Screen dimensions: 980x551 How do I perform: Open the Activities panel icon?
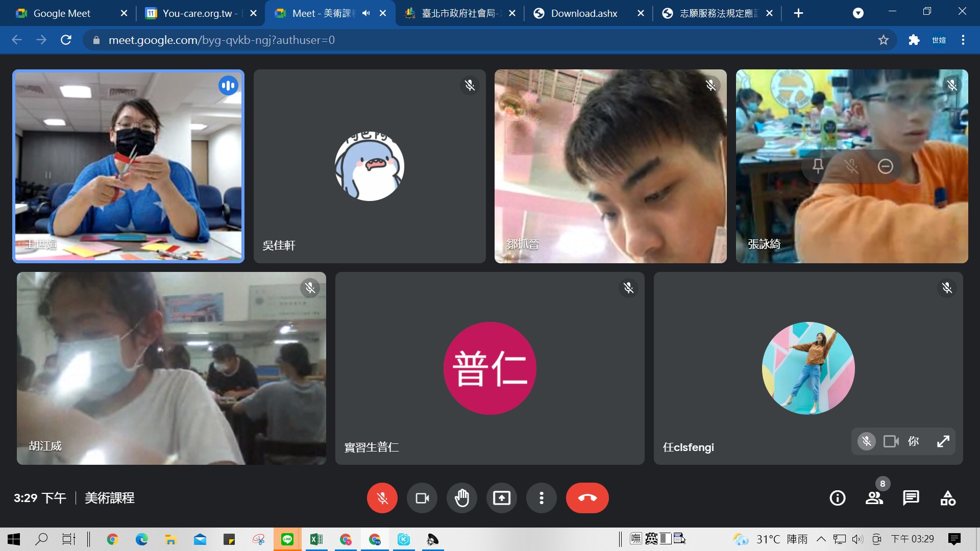pyautogui.click(x=948, y=498)
